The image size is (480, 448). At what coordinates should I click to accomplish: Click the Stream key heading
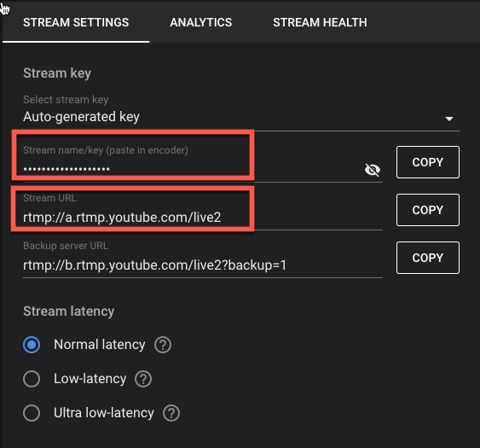tap(57, 73)
